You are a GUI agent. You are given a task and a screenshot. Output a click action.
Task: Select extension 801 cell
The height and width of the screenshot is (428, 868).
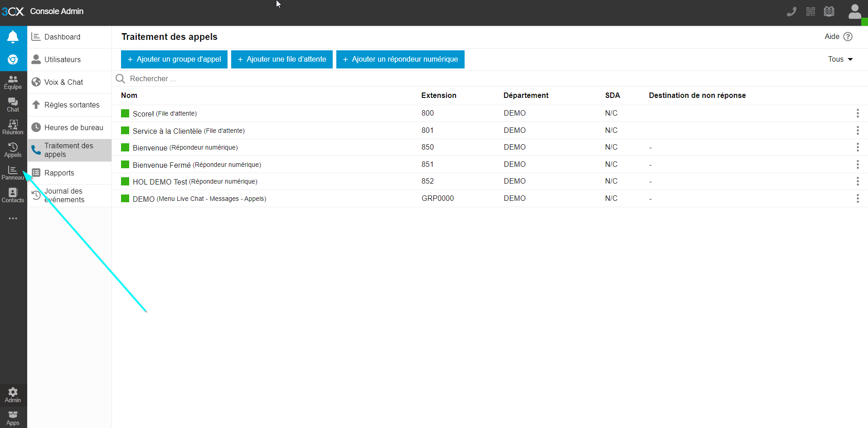427,131
